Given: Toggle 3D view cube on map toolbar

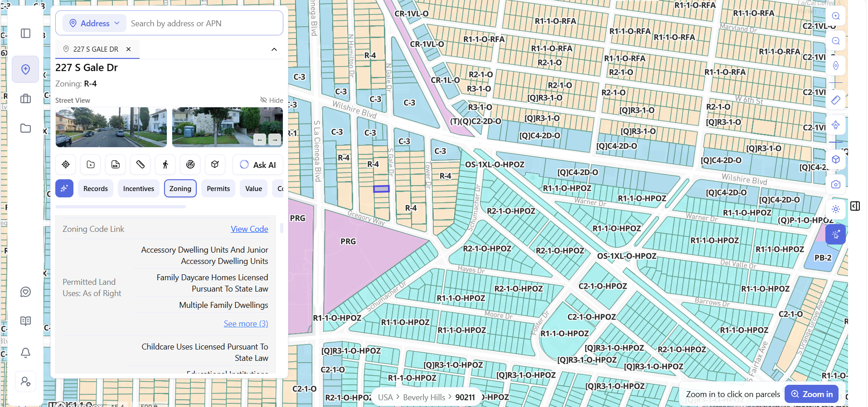Looking at the screenshot, I should pos(836,159).
